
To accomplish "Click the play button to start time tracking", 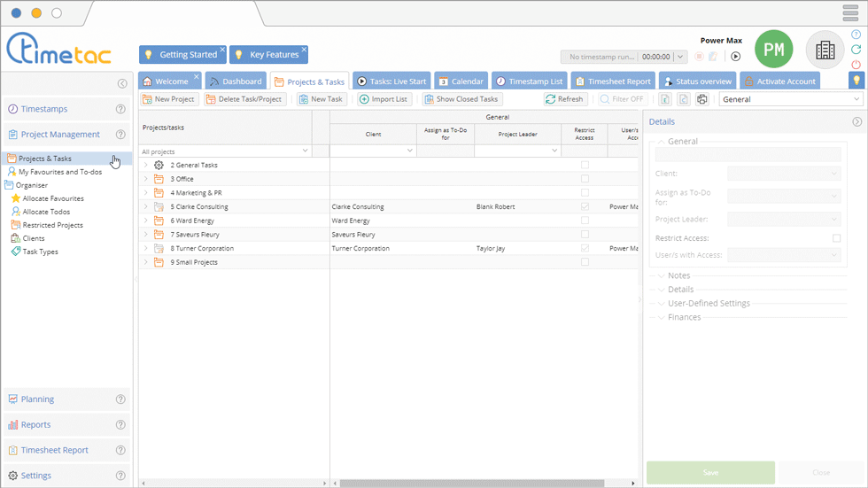I will click(735, 57).
